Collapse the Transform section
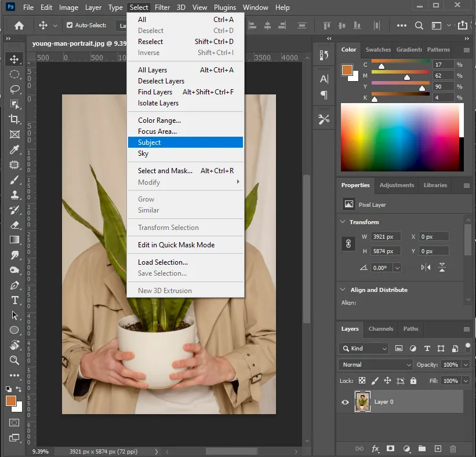476x457 pixels. [342, 222]
